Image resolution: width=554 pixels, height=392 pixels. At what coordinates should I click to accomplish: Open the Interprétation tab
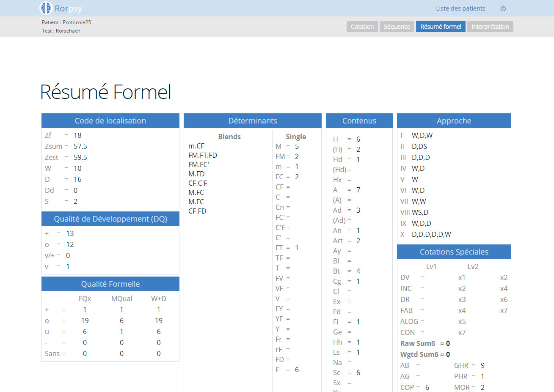point(490,27)
